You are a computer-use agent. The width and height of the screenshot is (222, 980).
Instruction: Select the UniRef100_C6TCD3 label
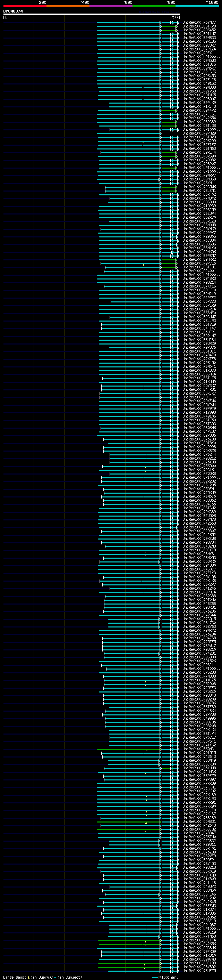point(199,424)
